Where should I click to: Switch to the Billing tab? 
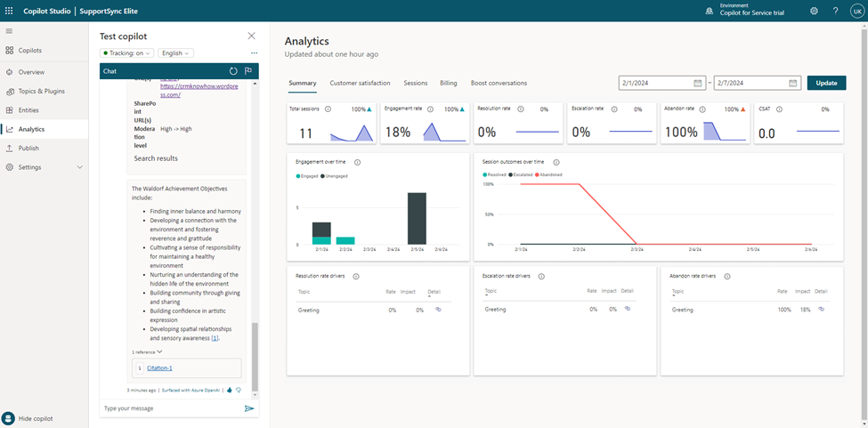[x=449, y=83]
